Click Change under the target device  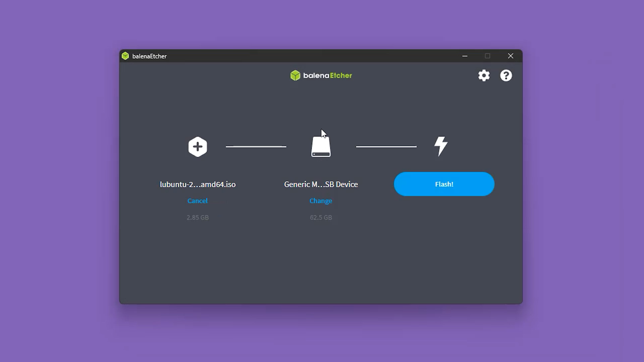point(321,201)
